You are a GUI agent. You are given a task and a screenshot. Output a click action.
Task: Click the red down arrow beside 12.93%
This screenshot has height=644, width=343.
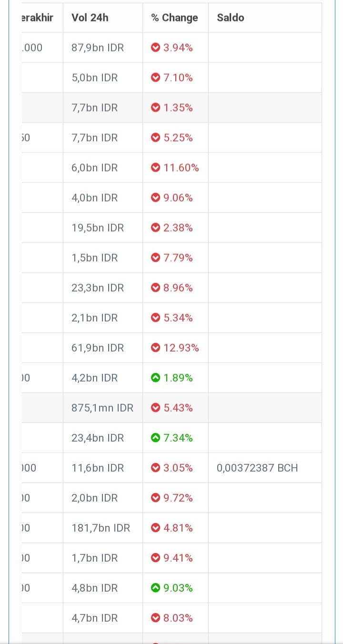coord(155,348)
